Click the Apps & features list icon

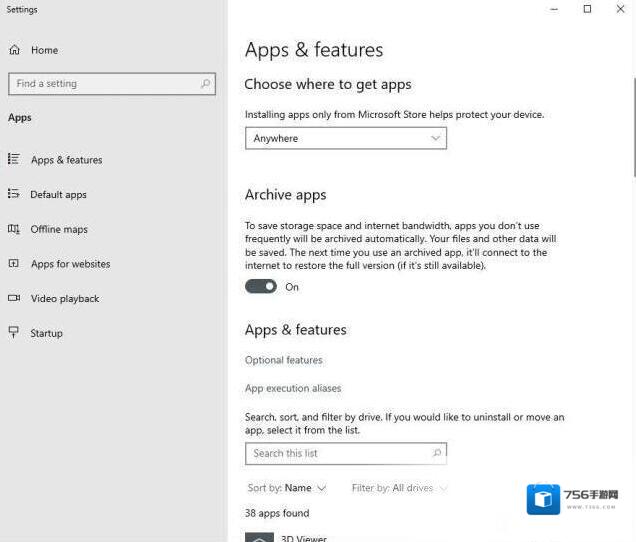click(14, 159)
